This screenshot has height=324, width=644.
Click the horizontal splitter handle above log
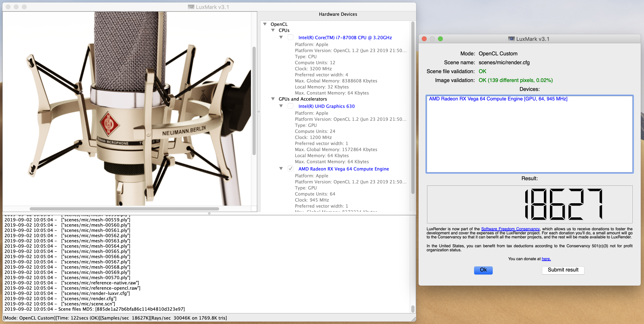coord(209,214)
